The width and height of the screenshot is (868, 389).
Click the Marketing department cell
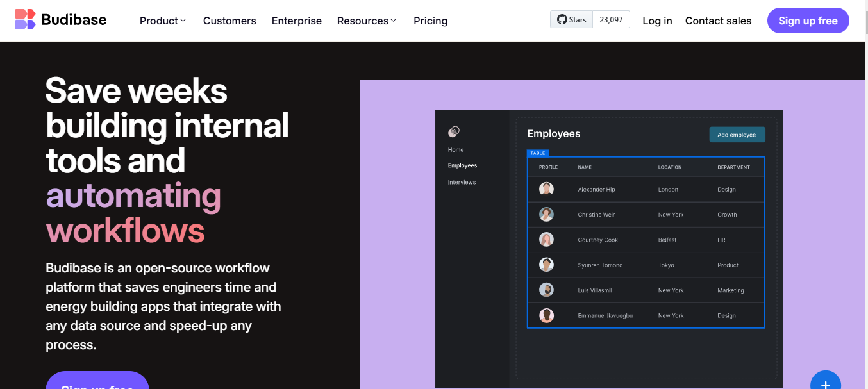pyautogui.click(x=731, y=290)
